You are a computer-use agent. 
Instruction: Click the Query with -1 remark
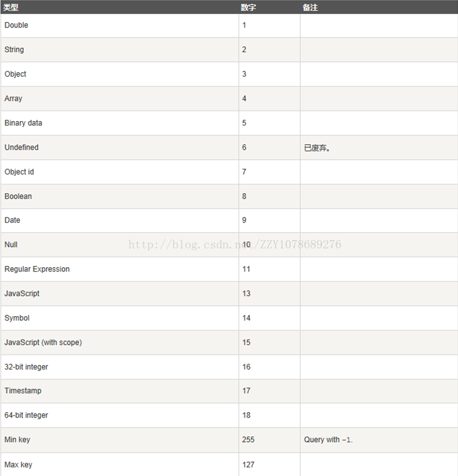pos(328,440)
